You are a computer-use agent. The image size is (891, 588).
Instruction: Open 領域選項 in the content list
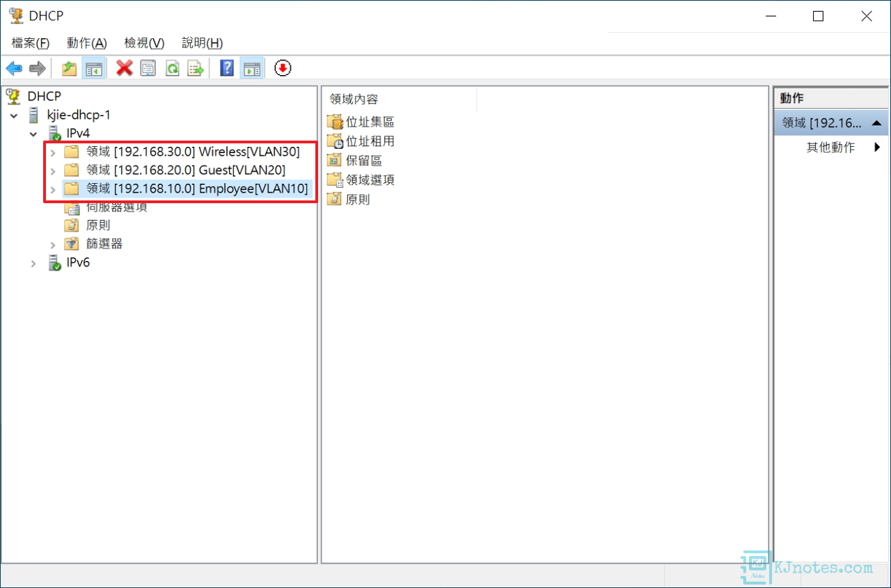370,180
